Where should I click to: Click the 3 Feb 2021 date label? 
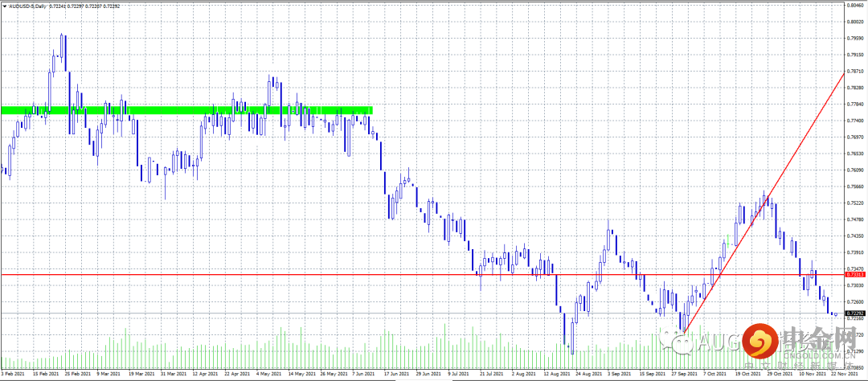point(14,374)
